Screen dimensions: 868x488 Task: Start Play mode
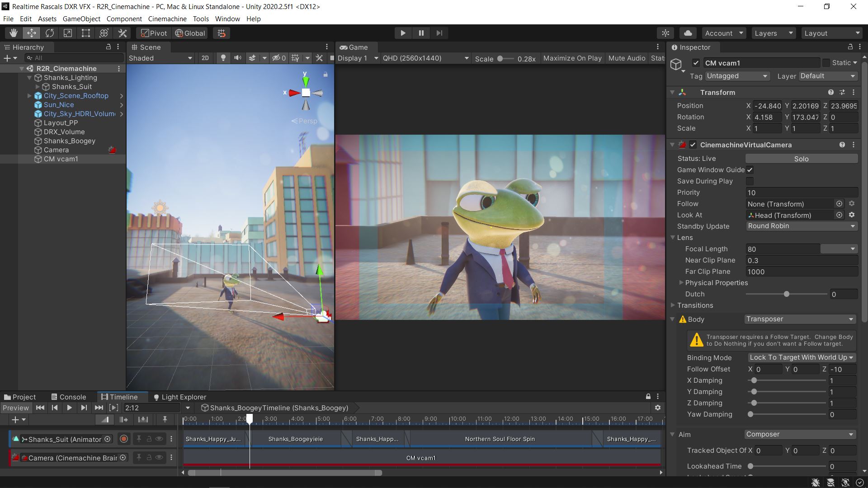pyautogui.click(x=403, y=33)
